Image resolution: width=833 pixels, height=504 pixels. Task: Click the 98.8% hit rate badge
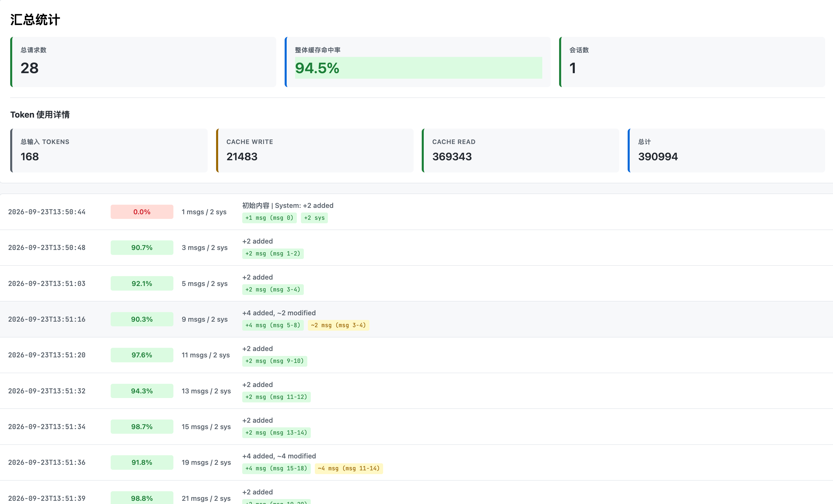point(142,498)
